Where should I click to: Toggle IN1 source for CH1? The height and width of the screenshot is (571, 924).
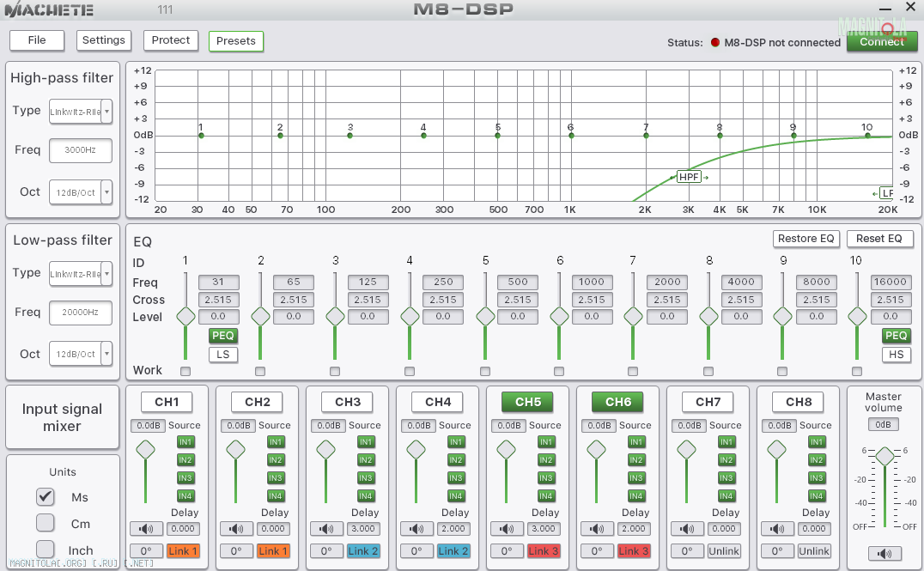pos(185,442)
